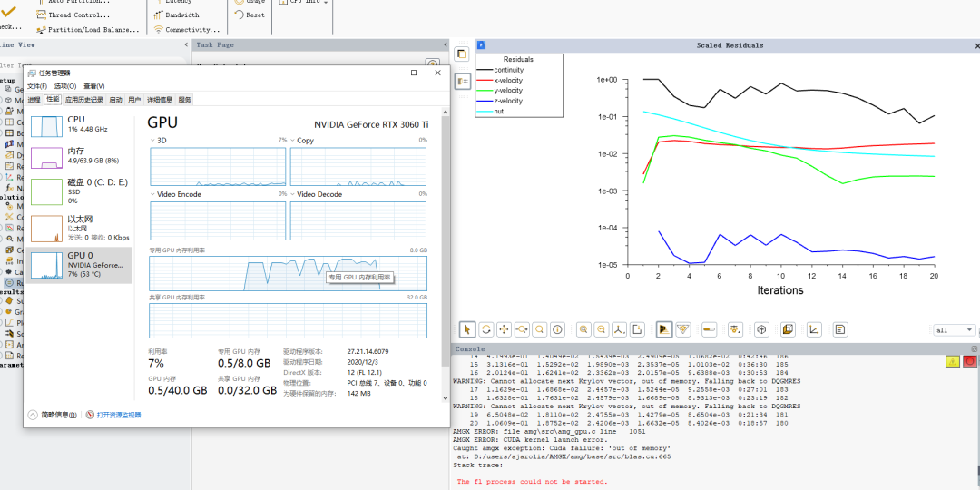Viewport: 980px width, 490px height.
Task: Open Partition/Load Balance in ribbon
Action: pos(88,29)
